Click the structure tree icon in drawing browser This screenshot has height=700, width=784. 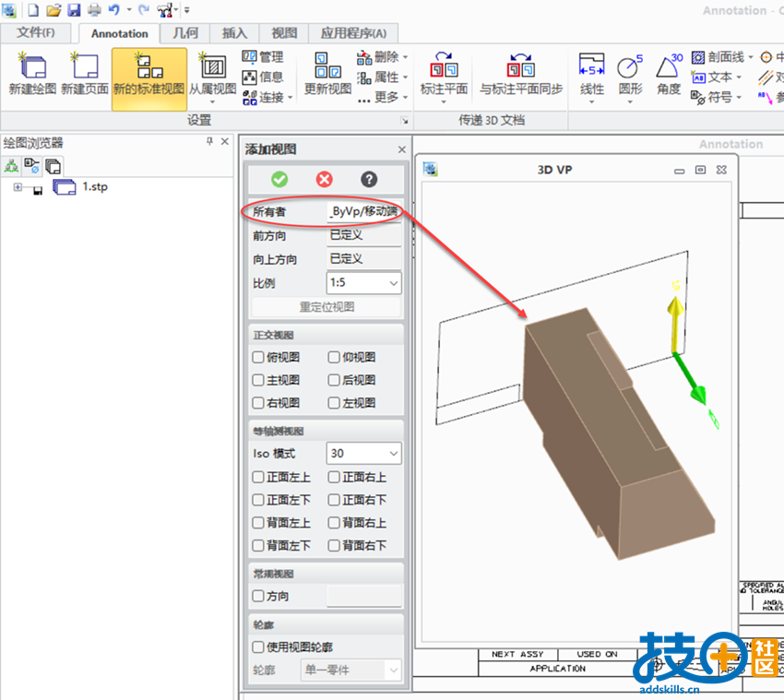[11, 165]
